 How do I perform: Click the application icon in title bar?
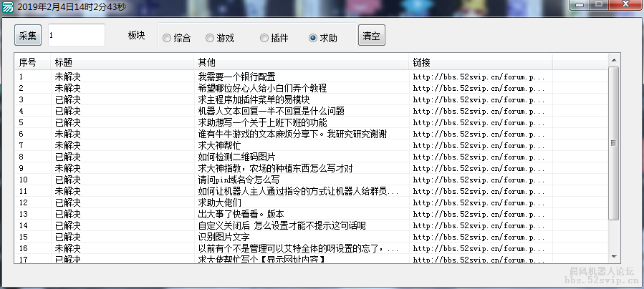click(7, 7)
